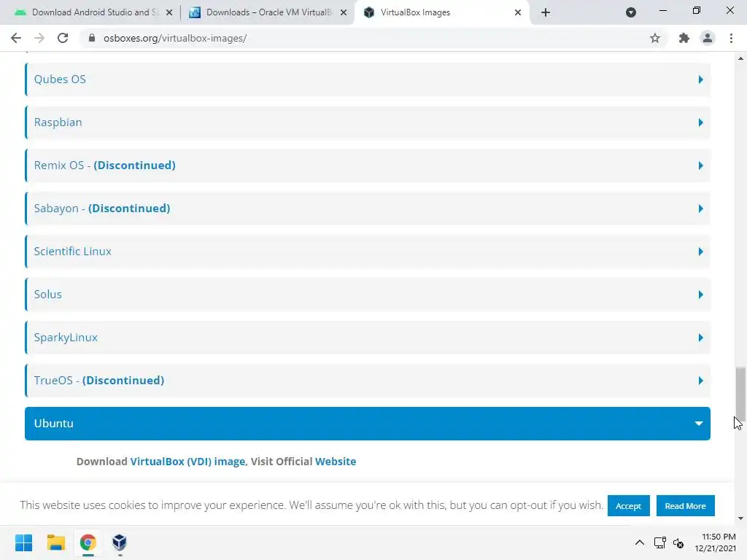The height and width of the screenshot is (560, 747).
Task: Click the page vertical scrollbar thumb
Action: pos(740,393)
